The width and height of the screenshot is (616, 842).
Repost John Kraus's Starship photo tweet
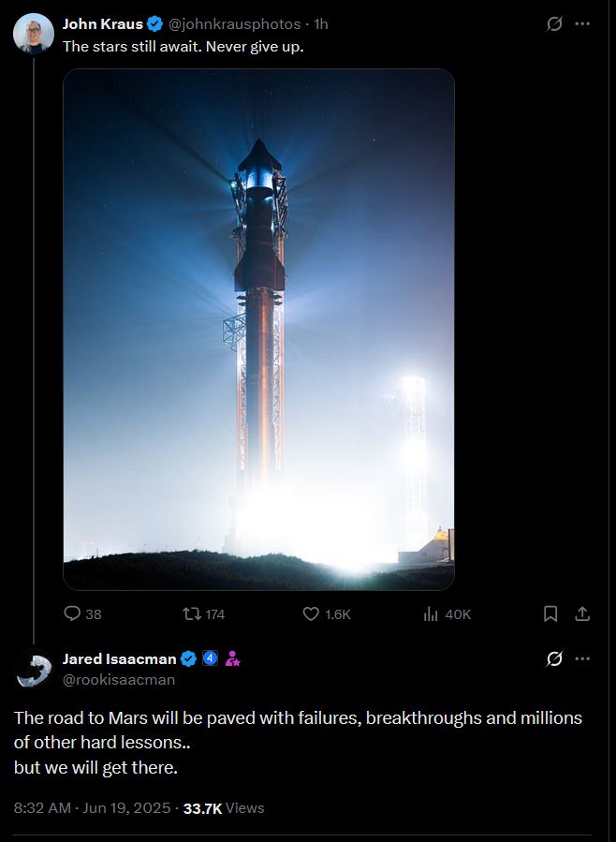(203, 613)
